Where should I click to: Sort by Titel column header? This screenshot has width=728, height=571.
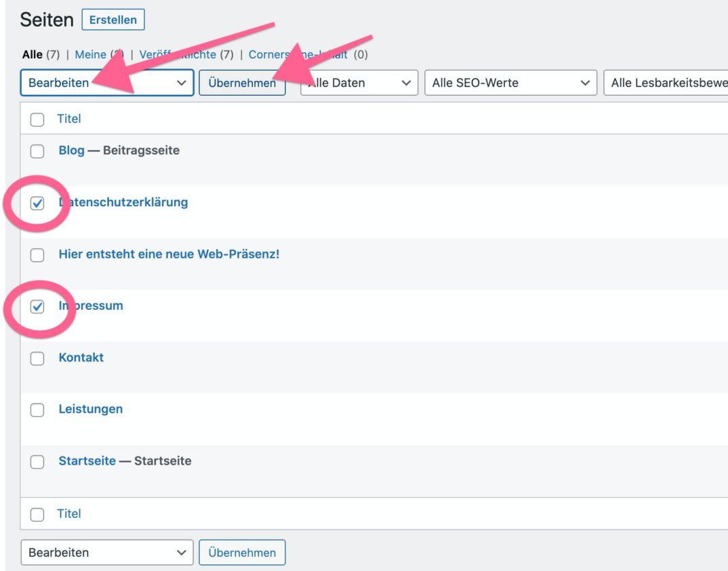coord(69,119)
